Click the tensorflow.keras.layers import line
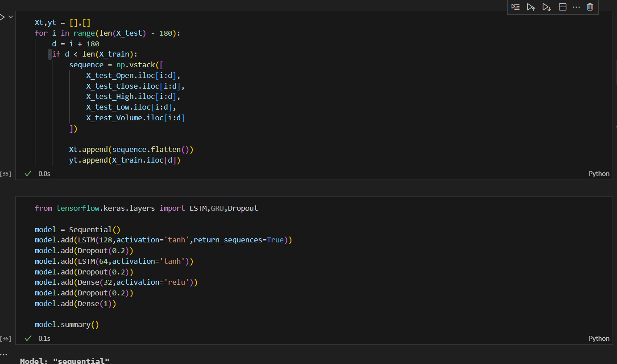Screen dimensions: 617x364 pos(146,208)
